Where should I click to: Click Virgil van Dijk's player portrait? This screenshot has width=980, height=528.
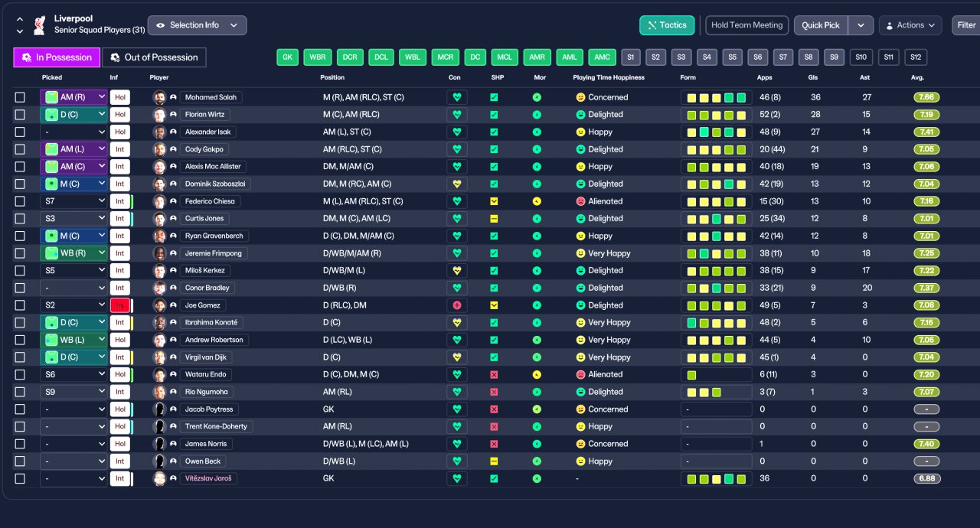[159, 357]
